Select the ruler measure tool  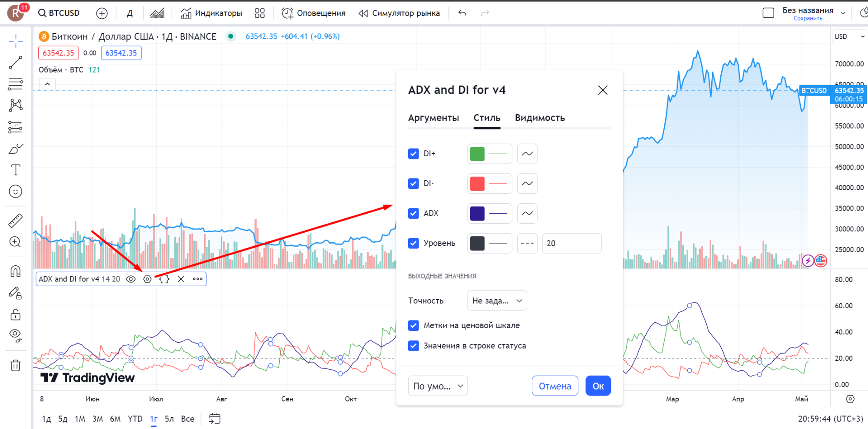[x=16, y=221]
